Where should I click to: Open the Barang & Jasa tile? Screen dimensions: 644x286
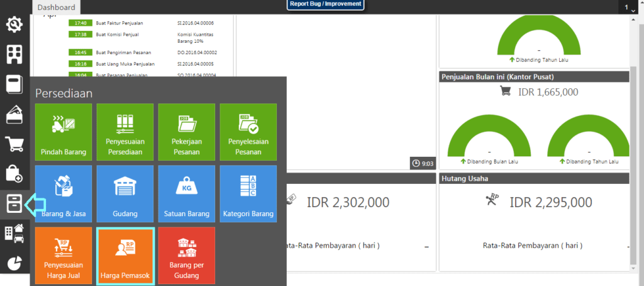click(64, 194)
